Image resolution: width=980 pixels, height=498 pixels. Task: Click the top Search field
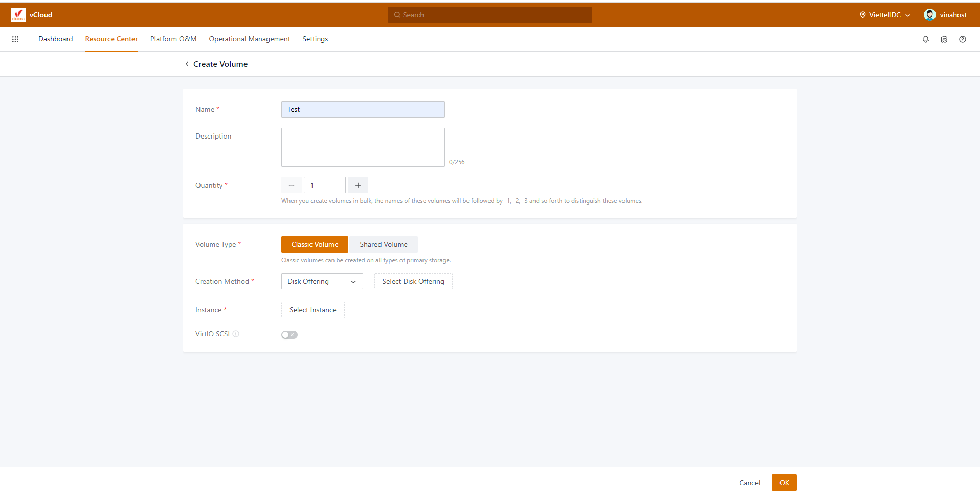489,15
